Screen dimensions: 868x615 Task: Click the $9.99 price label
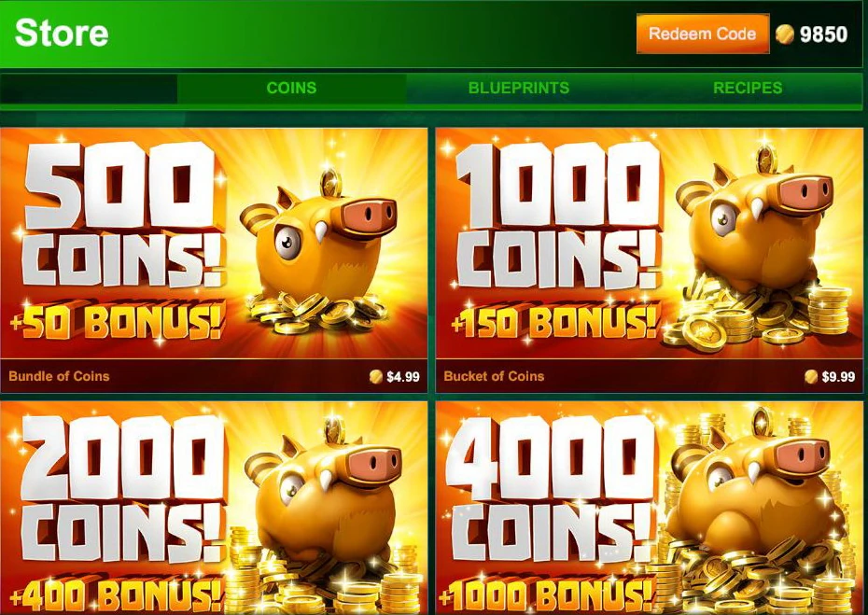point(838,377)
